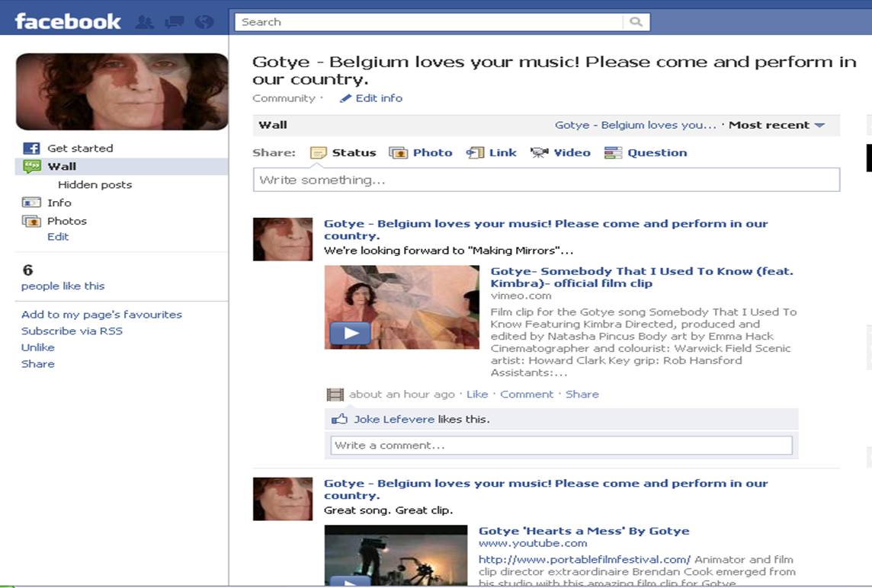Open the Most recent filter dropdown

(777, 125)
